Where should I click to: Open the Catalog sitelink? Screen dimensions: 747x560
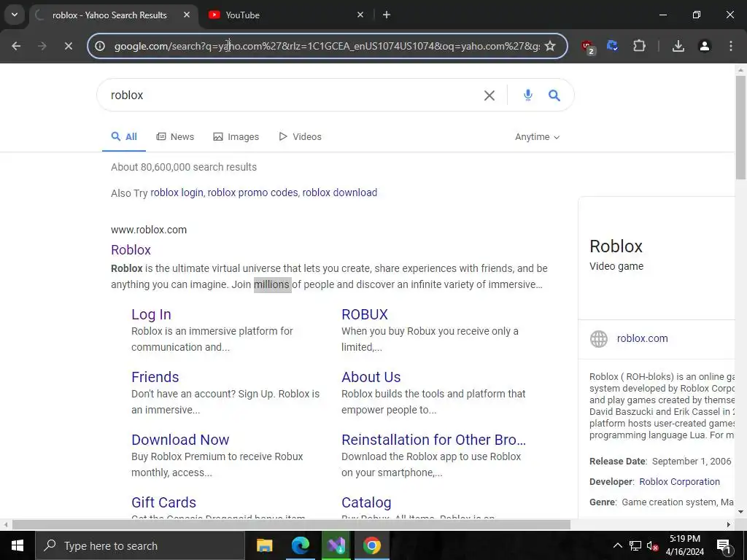(366, 503)
